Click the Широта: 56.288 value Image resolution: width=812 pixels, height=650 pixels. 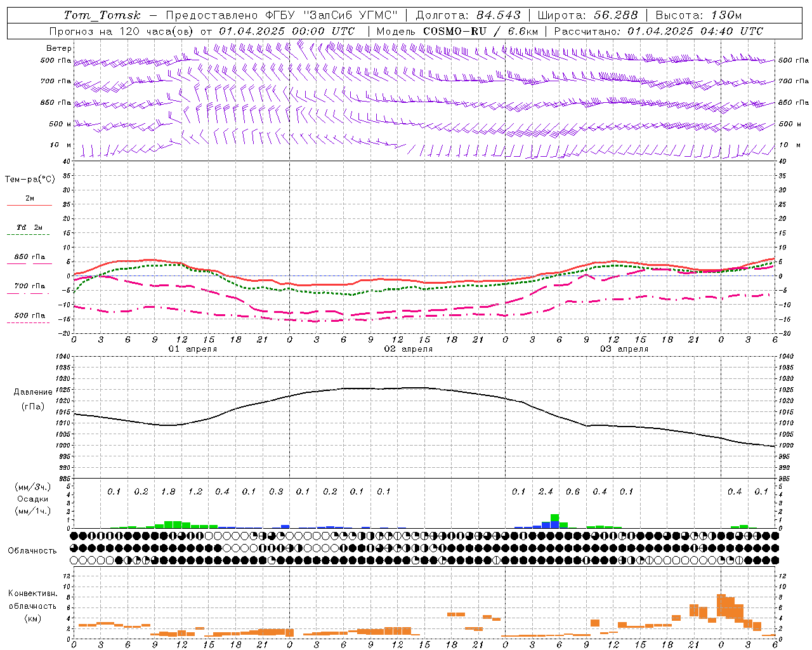click(587, 15)
